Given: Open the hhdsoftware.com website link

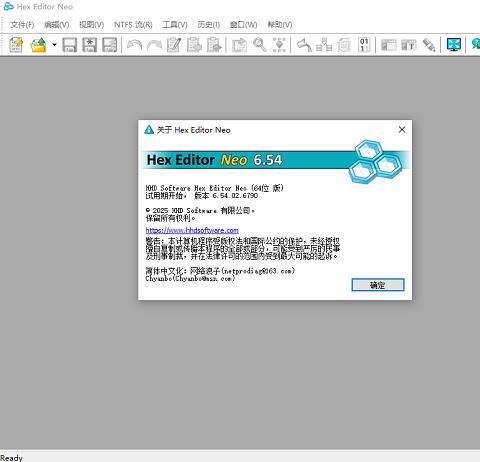Looking at the screenshot, I should (192, 230).
